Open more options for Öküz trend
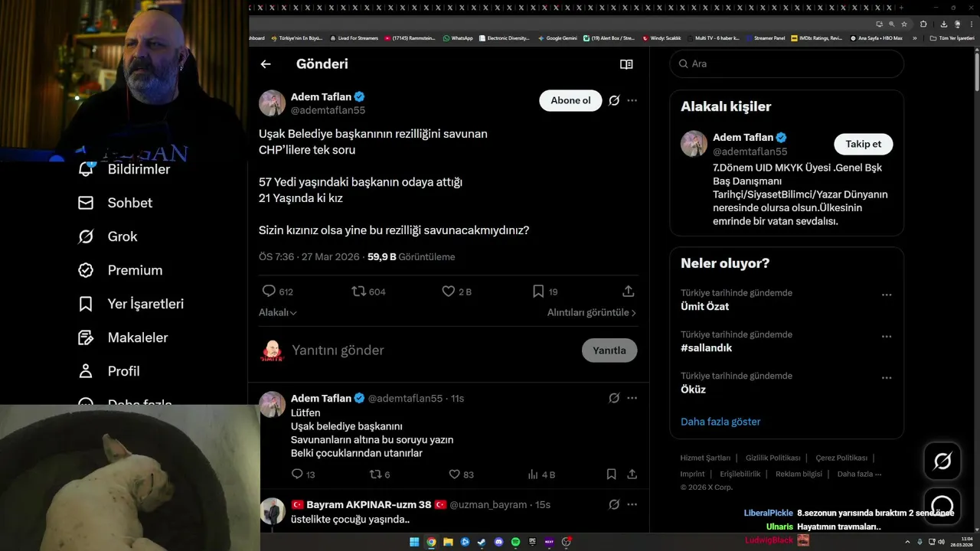Image resolution: width=980 pixels, height=551 pixels. coord(887,377)
